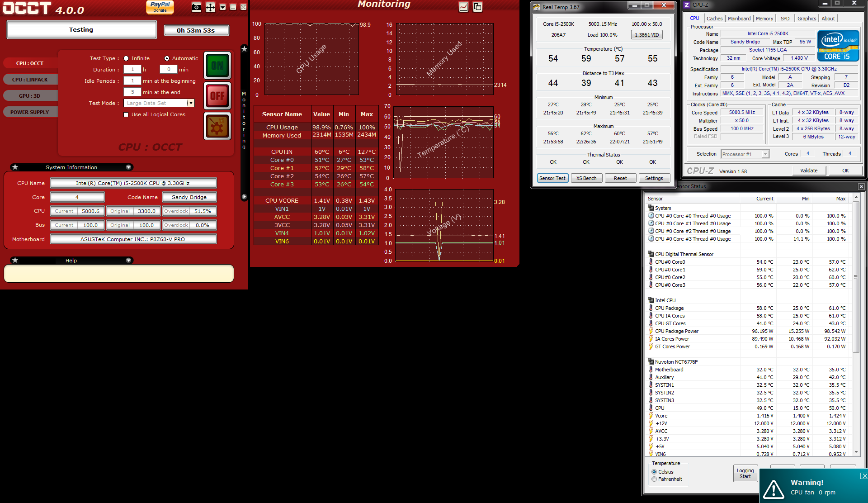Open the About tab in CPU-Z
The image size is (868, 503).
click(828, 19)
